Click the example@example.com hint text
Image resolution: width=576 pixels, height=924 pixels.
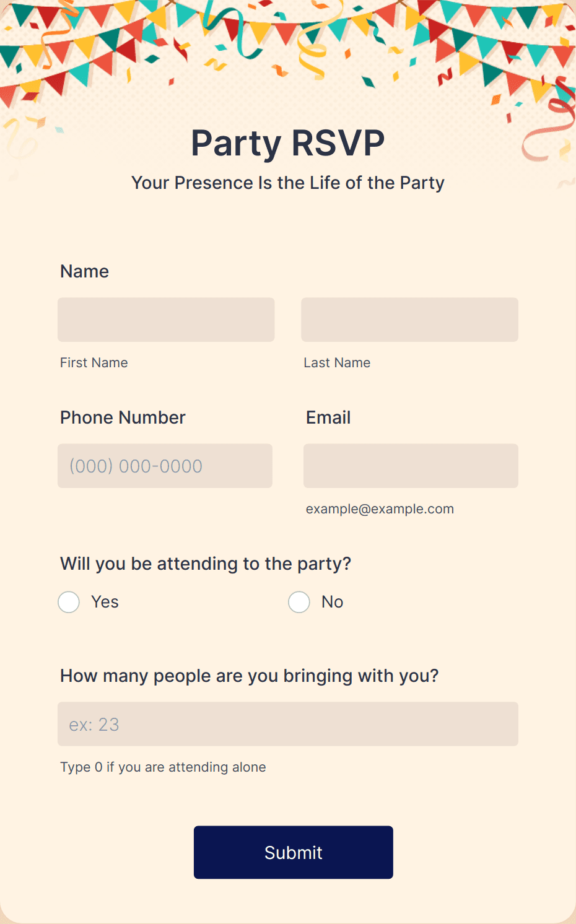point(380,509)
